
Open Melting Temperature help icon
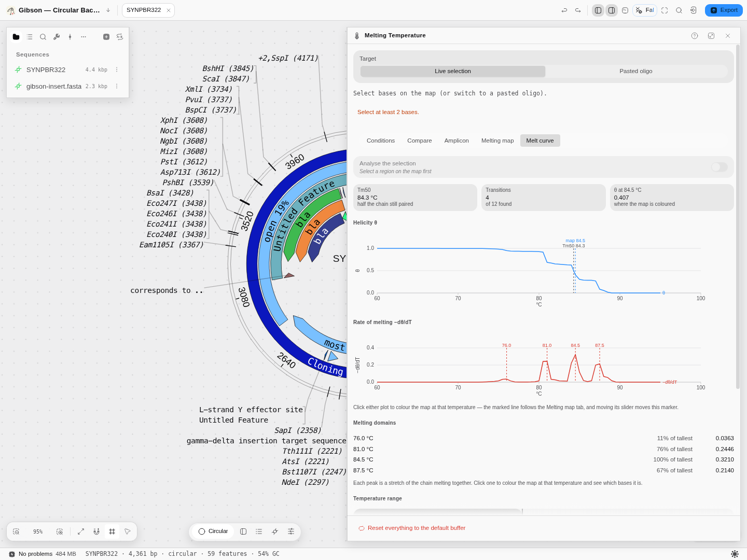[695, 36]
